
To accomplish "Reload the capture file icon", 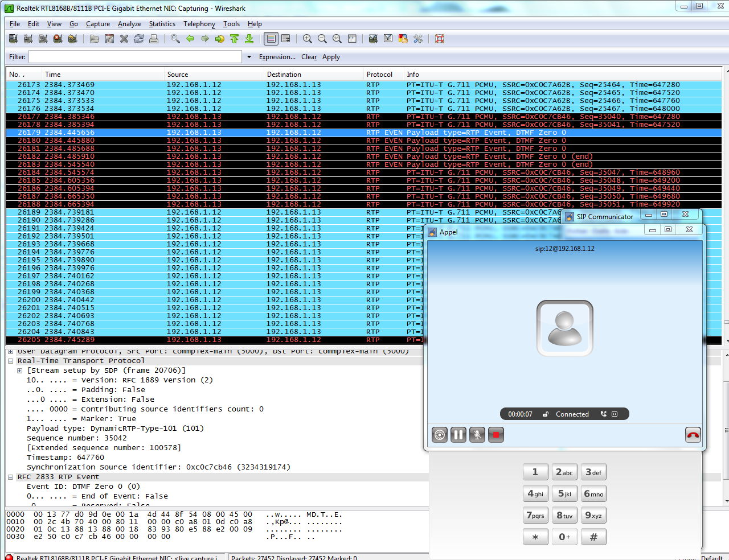I will [139, 39].
